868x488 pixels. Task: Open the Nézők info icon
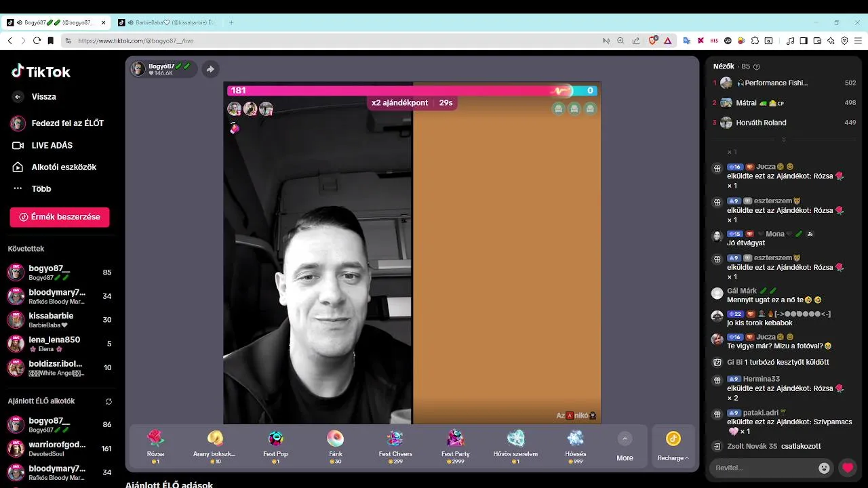coord(757,66)
